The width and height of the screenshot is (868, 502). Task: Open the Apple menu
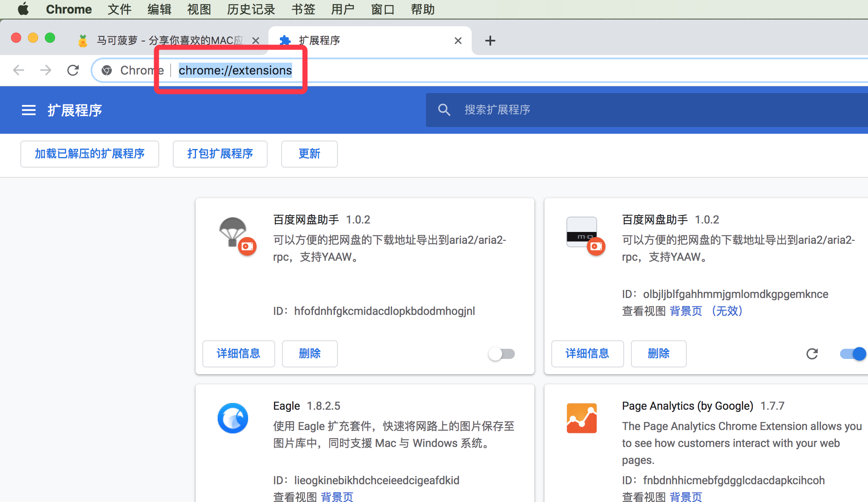point(23,9)
